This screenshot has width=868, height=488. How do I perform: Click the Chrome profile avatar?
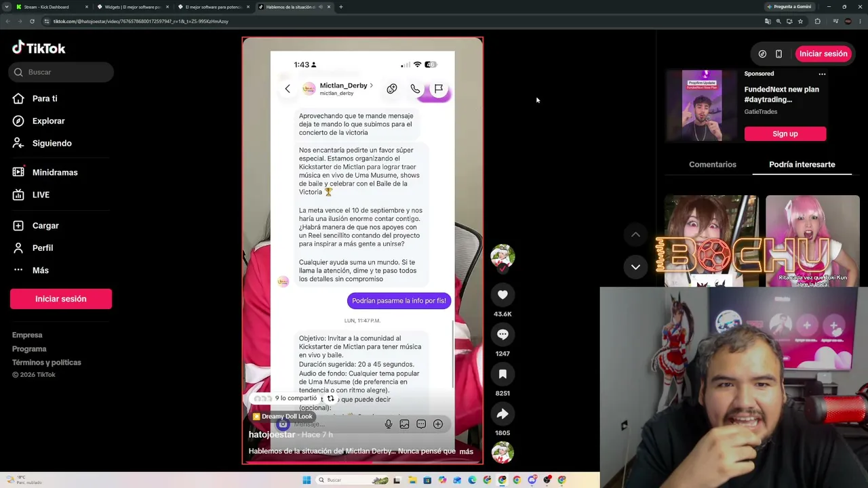click(x=848, y=21)
